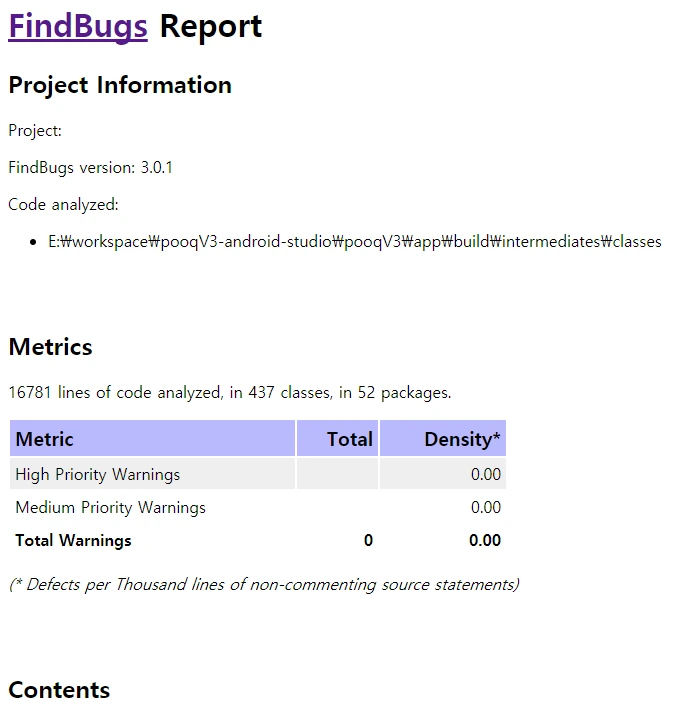
Task: Click the 'Code analyzed:' label
Action: click(63, 205)
